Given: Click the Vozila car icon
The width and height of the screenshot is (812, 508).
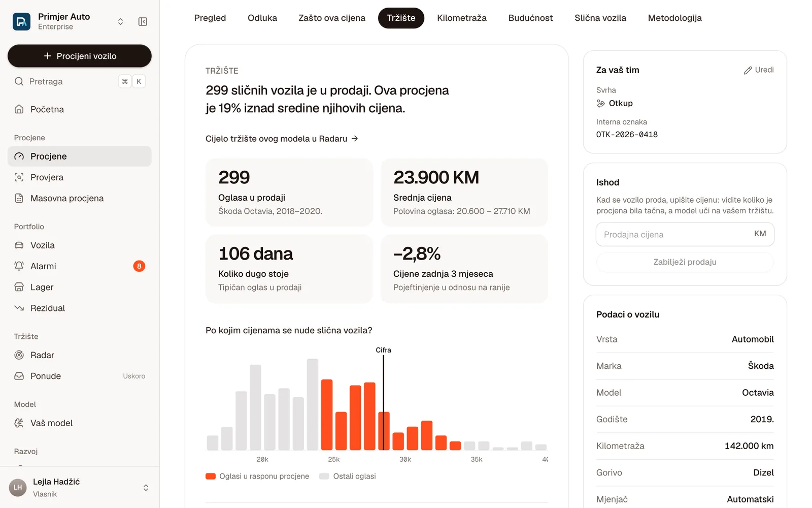Looking at the screenshot, I should [19, 245].
